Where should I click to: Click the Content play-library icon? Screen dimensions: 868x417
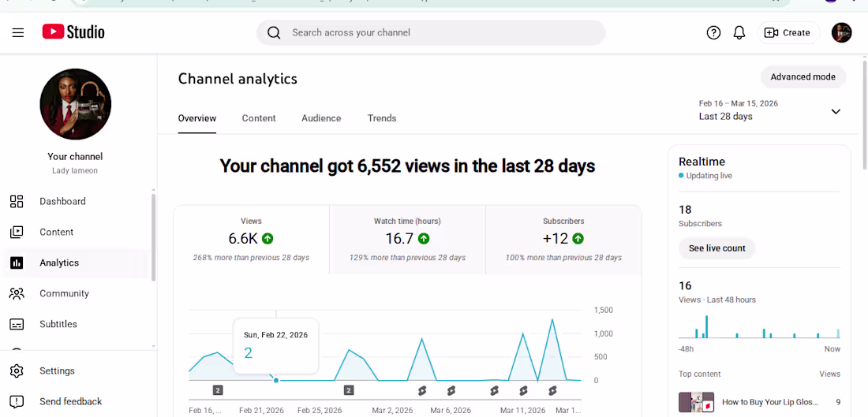pyautogui.click(x=17, y=233)
